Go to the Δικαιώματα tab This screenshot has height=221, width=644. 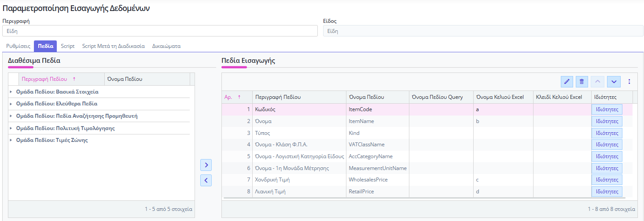click(x=166, y=46)
